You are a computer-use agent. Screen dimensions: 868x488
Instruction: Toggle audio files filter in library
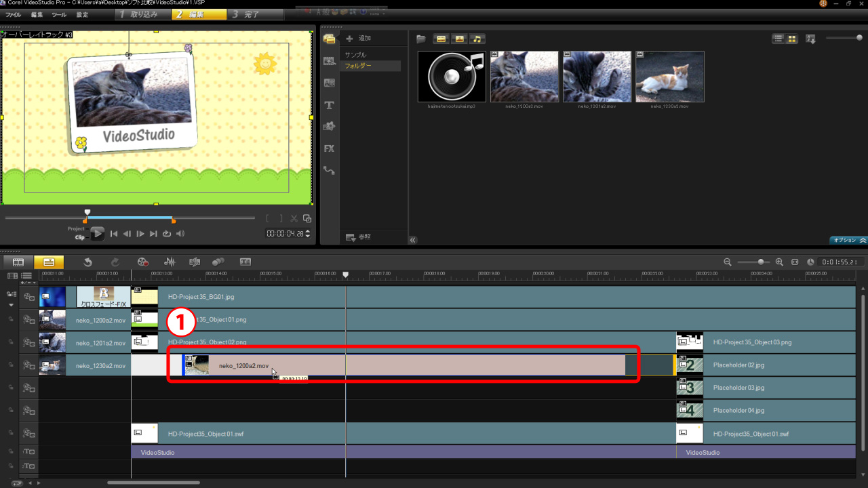pos(478,39)
